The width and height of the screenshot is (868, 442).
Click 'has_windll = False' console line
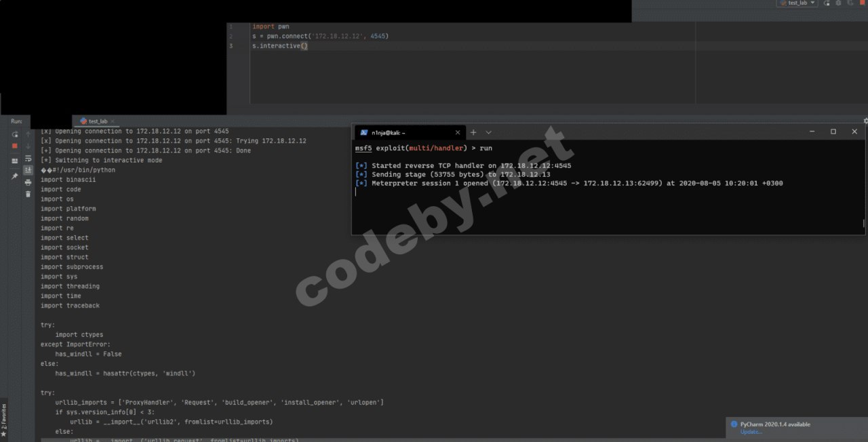88,354
